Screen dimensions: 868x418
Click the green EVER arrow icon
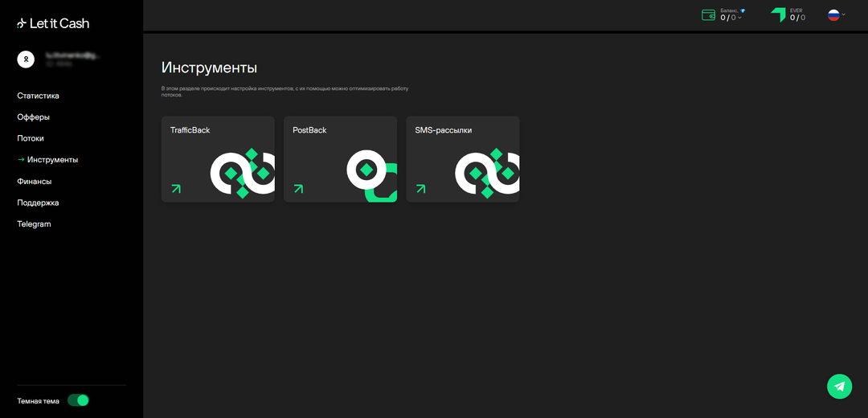[777, 14]
